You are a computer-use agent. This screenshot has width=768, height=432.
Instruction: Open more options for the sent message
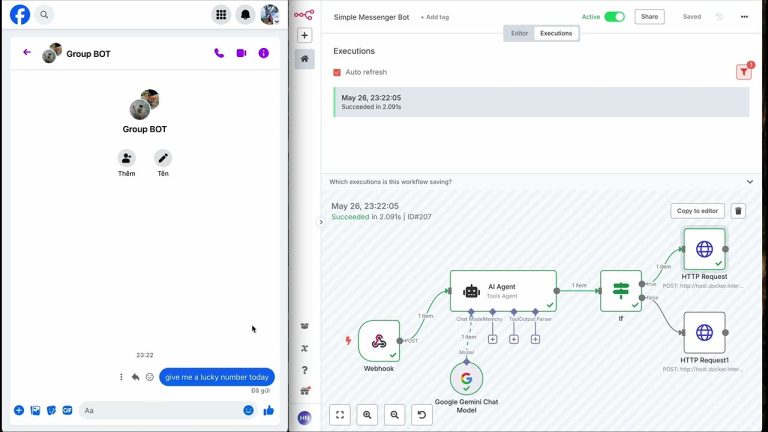121,377
